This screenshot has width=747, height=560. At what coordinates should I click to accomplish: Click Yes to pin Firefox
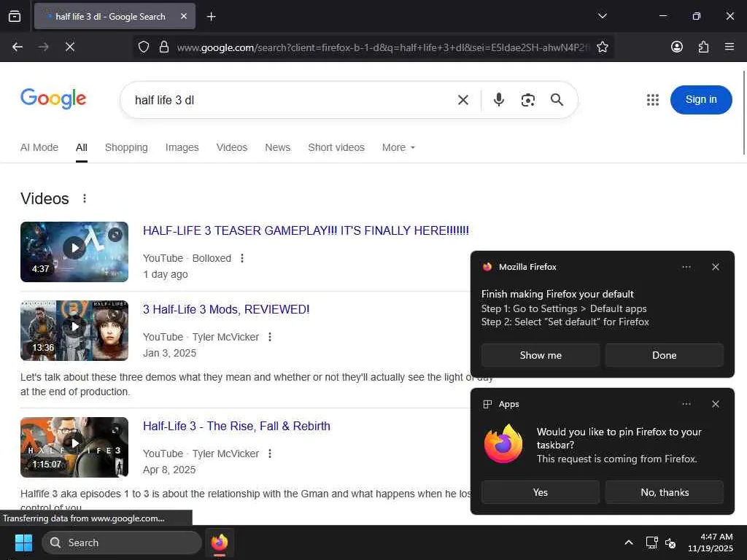tap(541, 492)
